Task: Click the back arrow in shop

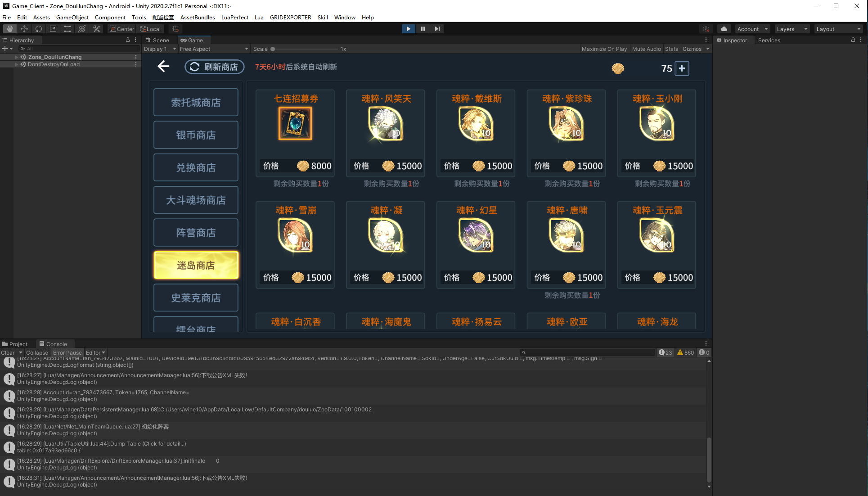Action: point(163,67)
